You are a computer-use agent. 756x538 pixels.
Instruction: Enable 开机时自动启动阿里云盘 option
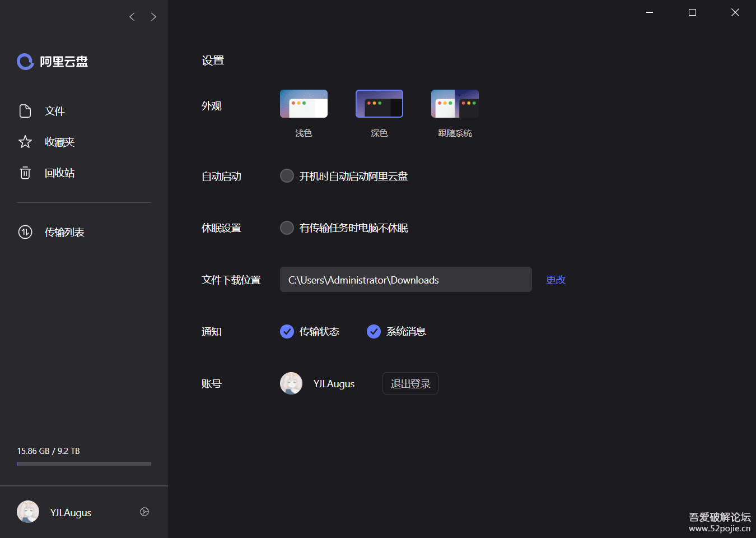coord(287,176)
